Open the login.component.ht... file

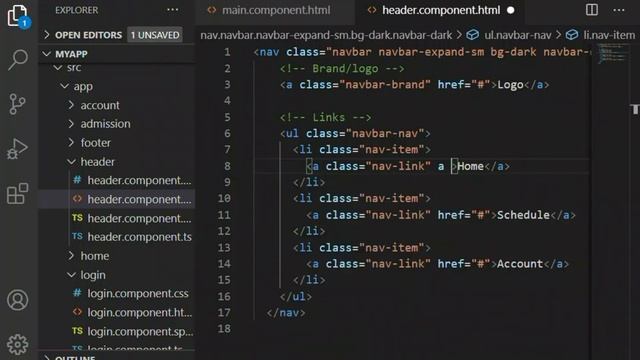(117, 312)
